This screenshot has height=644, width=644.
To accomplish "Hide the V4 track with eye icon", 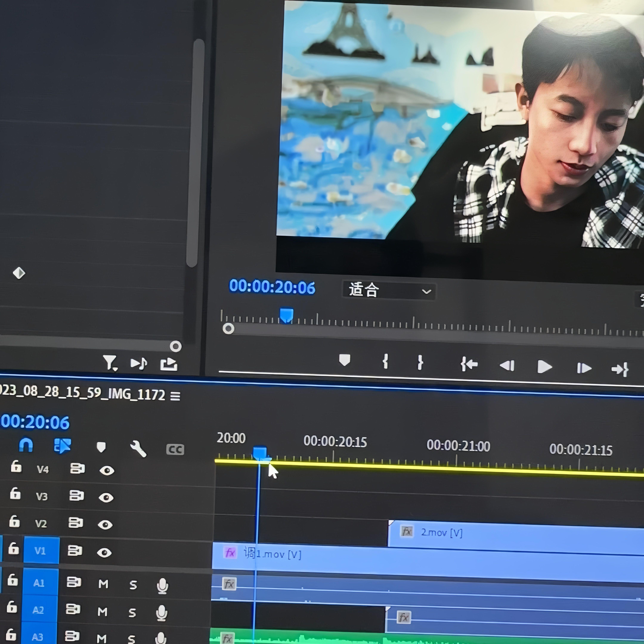I will coord(107,470).
